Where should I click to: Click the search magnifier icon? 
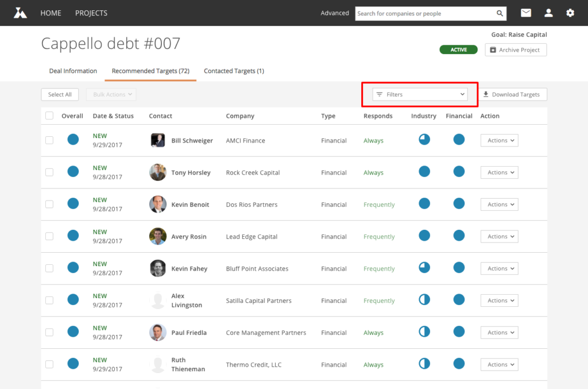click(x=500, y=14)
